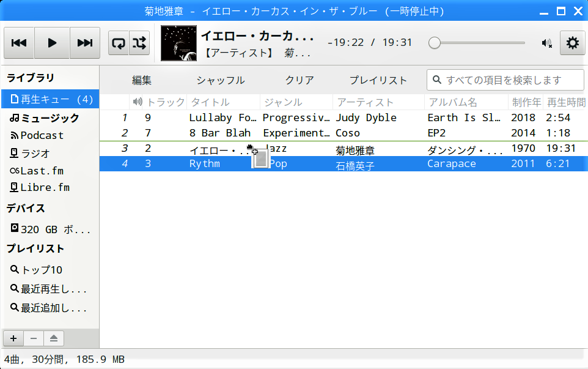
Task: Click the muted volume speaker icon
Action: coord(547,43)
